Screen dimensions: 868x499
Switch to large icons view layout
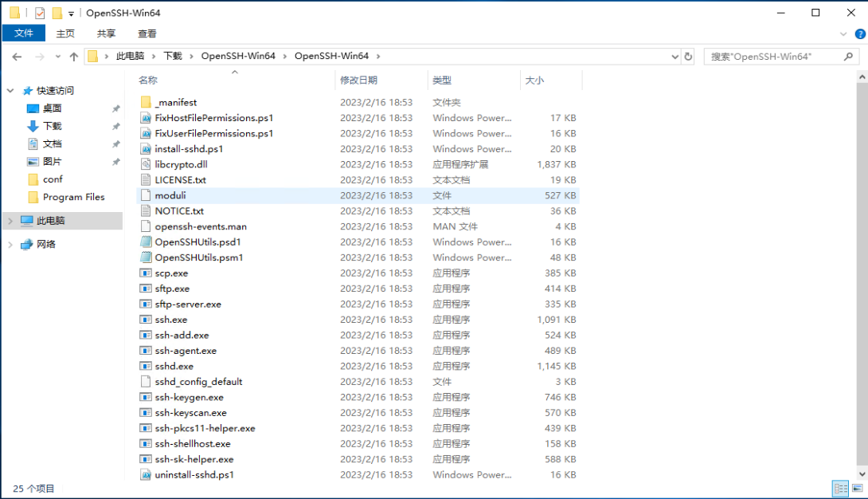click(x=858, y=488)
